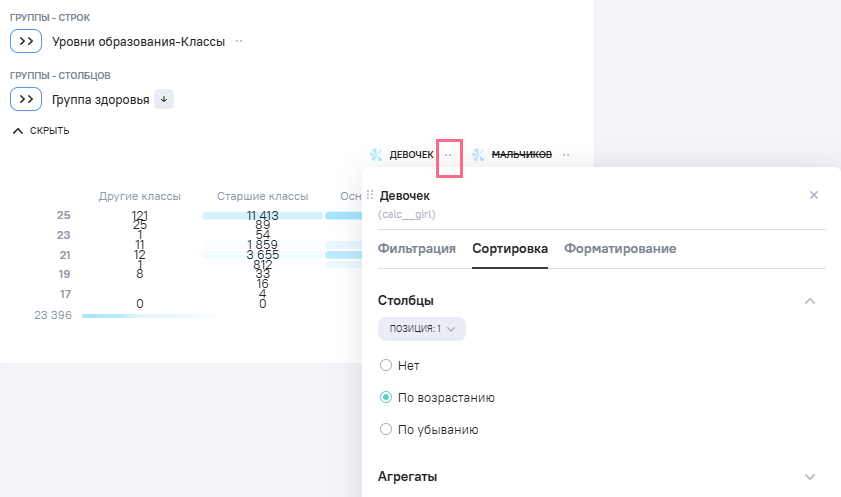Image resolution: width=841 pixels, height=497 pixels.
Task: Click the snowflake icon before МАЛЬЧИКОВ
Action: pos(478,155)
